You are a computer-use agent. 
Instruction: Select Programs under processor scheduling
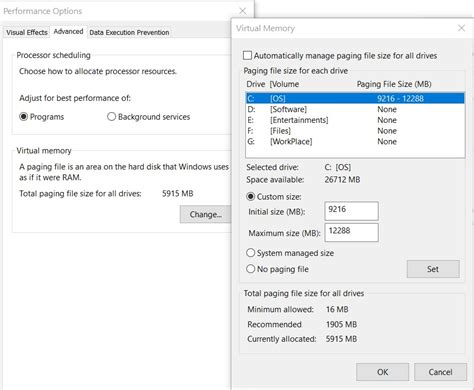pos(23,117)
